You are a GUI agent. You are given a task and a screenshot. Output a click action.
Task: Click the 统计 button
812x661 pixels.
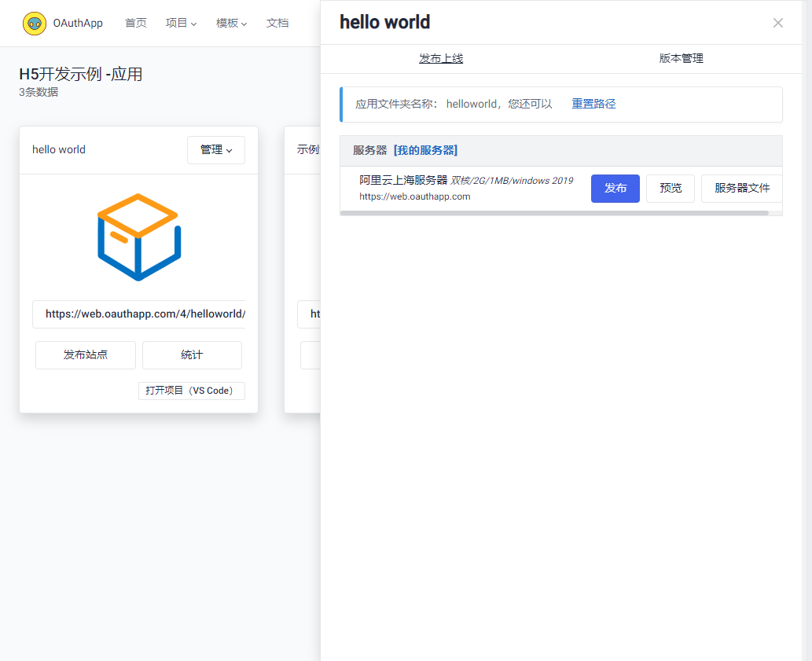[191, 354]
